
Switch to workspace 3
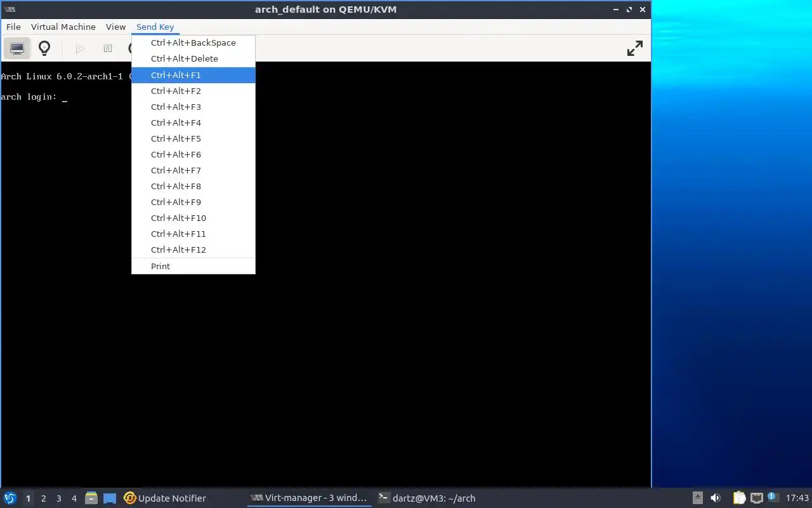pyautogui.click(x=58, y=498)
